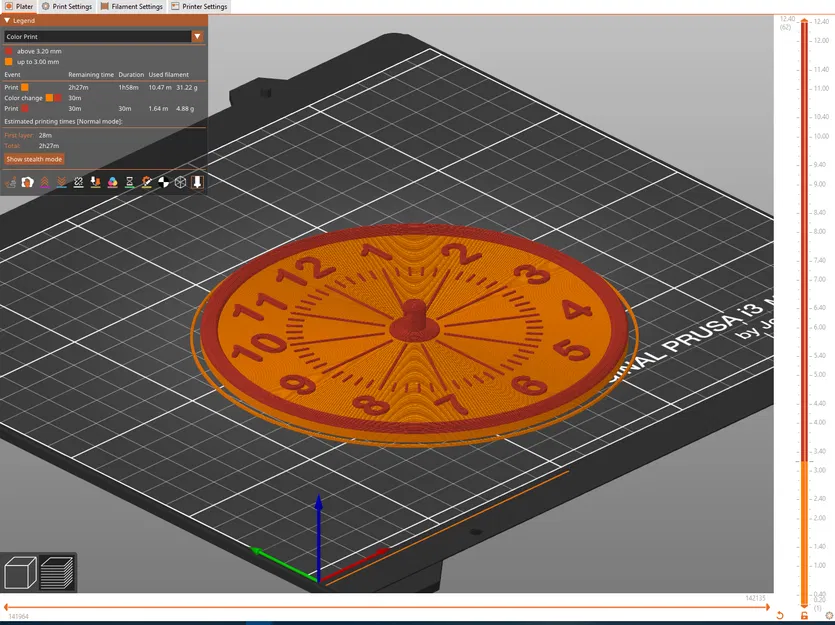Click '142135' move count label
Image resolution: width=835 pixels, height=625 pixels.
(755, 598)
